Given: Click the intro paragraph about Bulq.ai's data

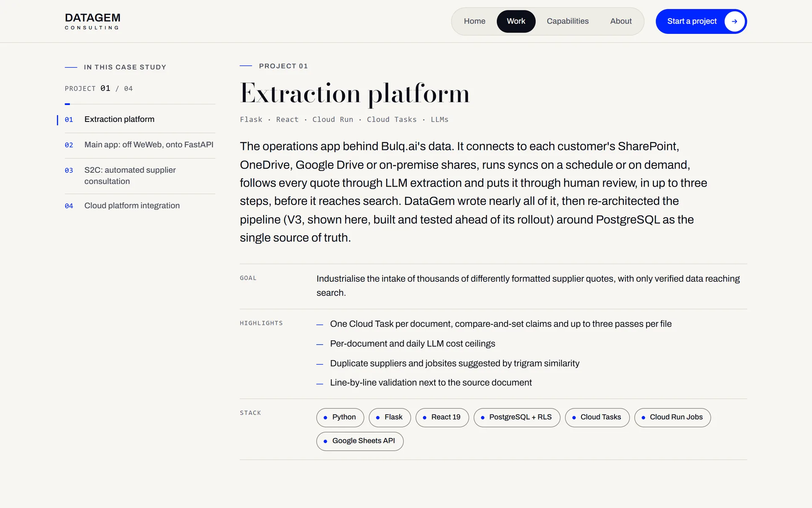Looking at the screenshot, I should tap(473, 192).
